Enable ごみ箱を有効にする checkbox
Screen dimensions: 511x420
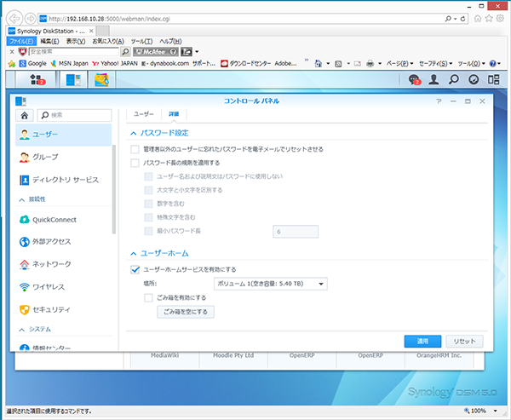(x=148, y=297)
